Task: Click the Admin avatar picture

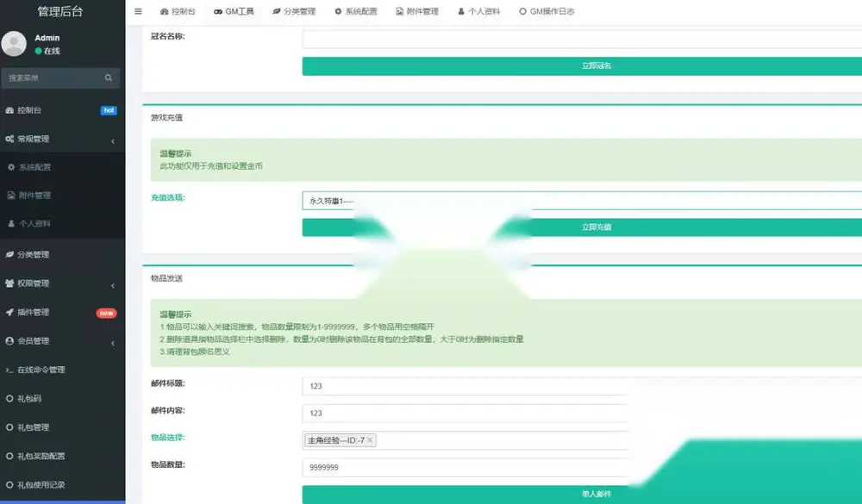Action: 14,43
